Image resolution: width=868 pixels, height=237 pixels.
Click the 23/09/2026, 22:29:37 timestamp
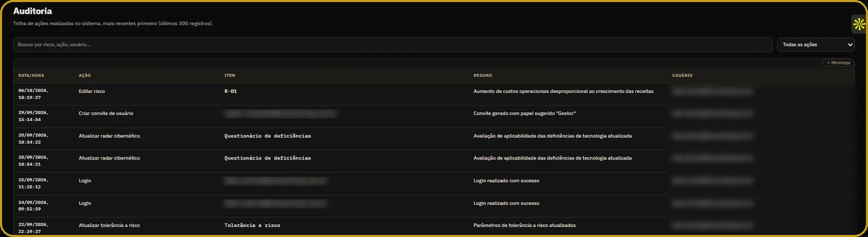tap(34, 228)
